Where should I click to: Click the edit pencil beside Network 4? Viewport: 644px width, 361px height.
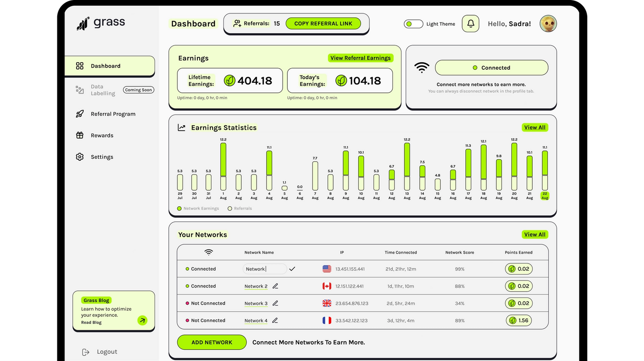(x=275, y=320)
